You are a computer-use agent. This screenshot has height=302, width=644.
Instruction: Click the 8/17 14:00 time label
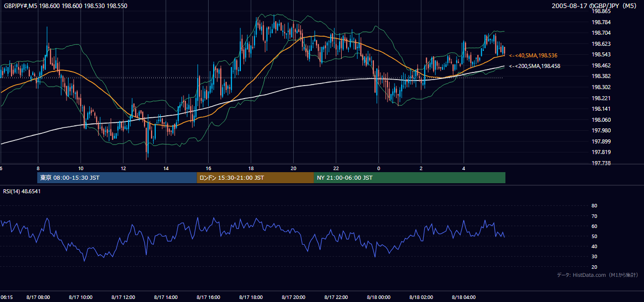[166, 297]
